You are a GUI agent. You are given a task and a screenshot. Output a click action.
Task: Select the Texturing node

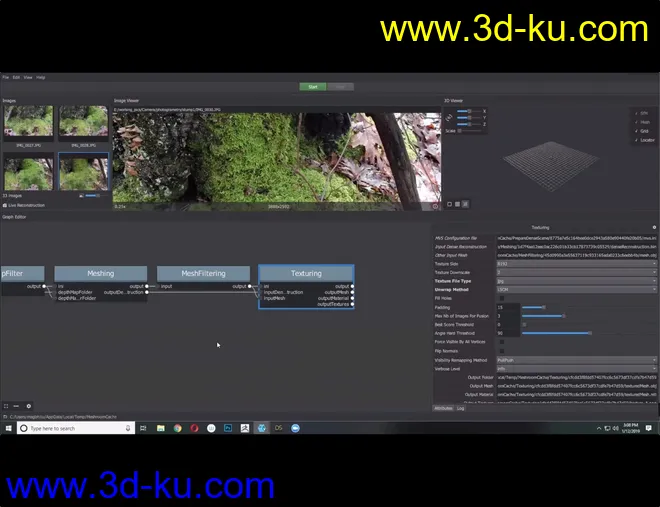[x=306, y=273]
